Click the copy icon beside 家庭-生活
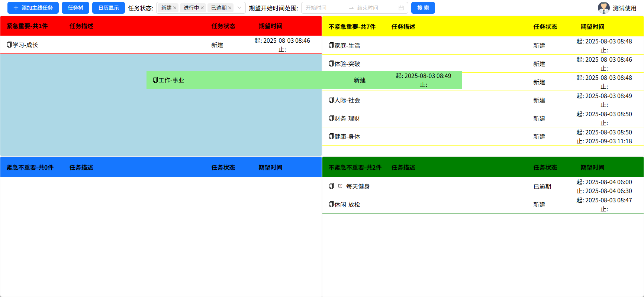The width and height of the screenshot is (644, 297). coord(331,45)
